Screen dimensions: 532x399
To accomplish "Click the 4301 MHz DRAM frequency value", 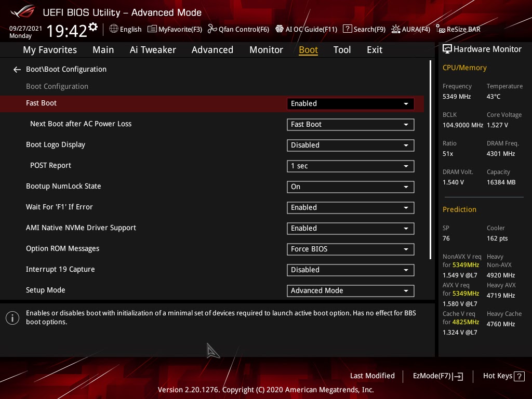I will coord(501,154).
